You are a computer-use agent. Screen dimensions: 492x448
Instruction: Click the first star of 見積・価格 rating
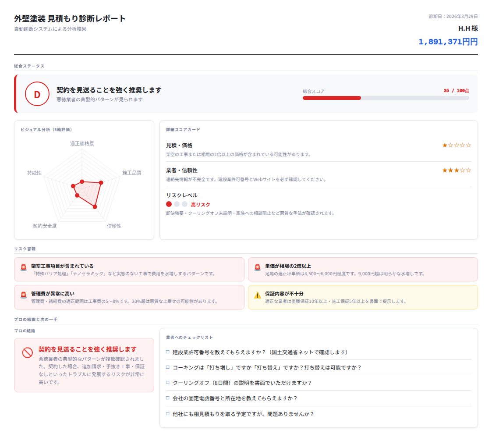click(x=444, y=145)
